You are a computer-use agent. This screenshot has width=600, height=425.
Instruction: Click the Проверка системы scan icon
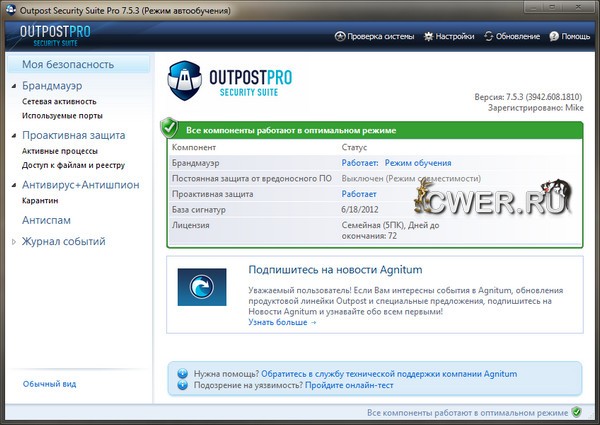click(x=339, y=36)
